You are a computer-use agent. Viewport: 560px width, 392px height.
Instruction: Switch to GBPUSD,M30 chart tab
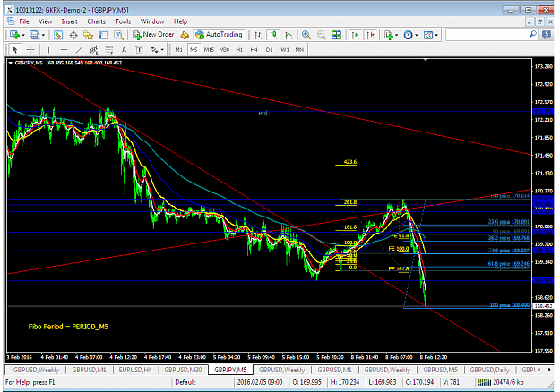183,370
